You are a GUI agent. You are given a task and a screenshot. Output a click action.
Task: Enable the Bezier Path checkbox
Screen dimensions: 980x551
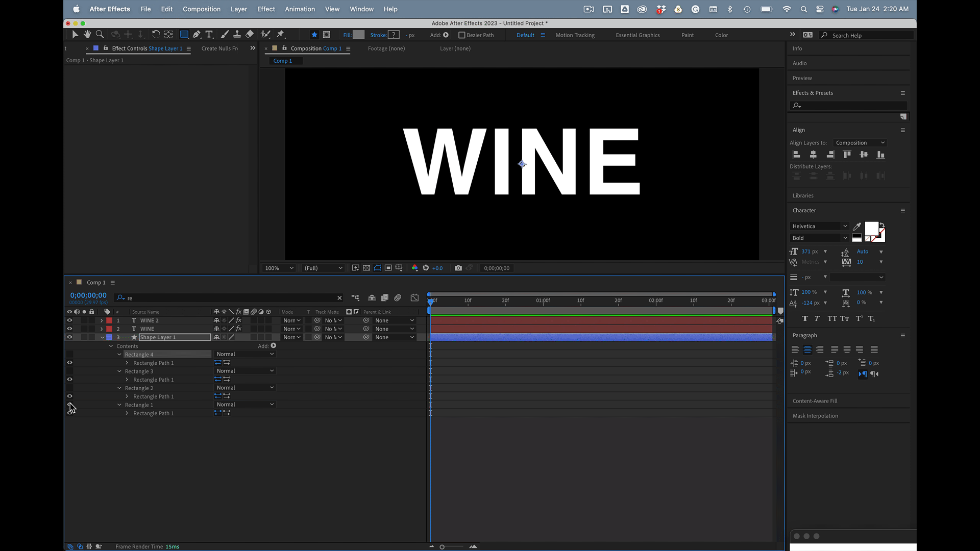(461, 35)
